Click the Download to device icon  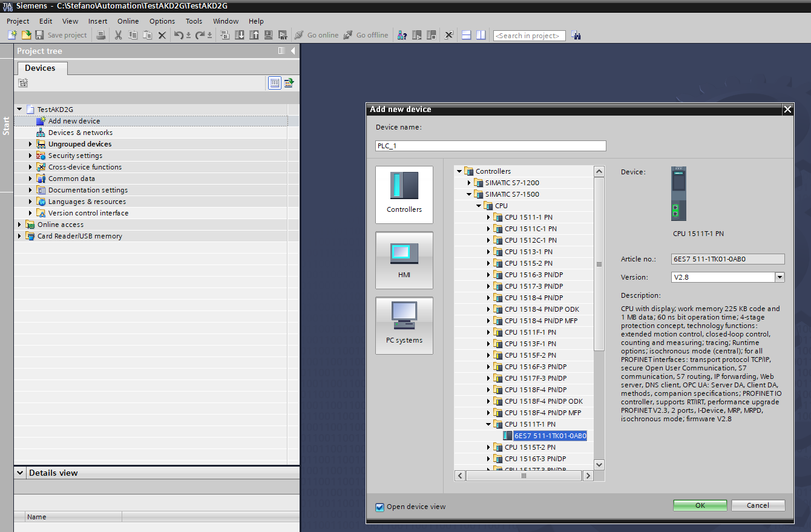(x=240, y=35)
